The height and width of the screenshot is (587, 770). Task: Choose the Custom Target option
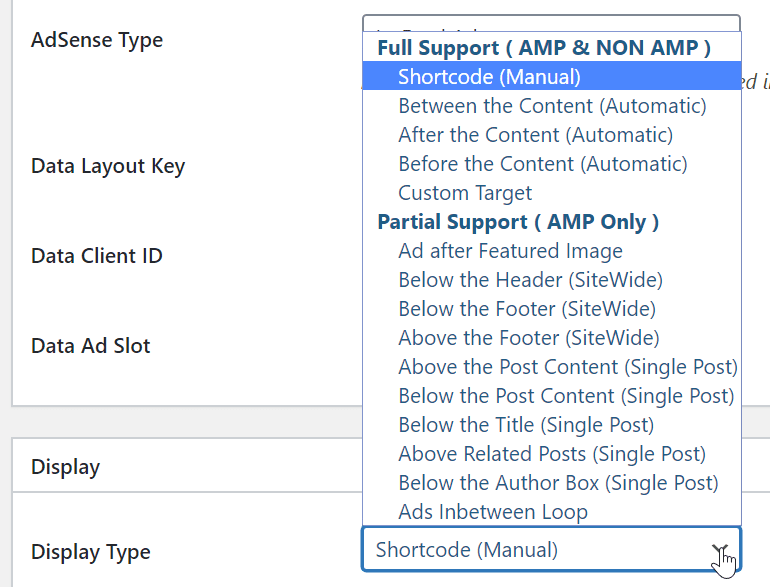[465, 192]
